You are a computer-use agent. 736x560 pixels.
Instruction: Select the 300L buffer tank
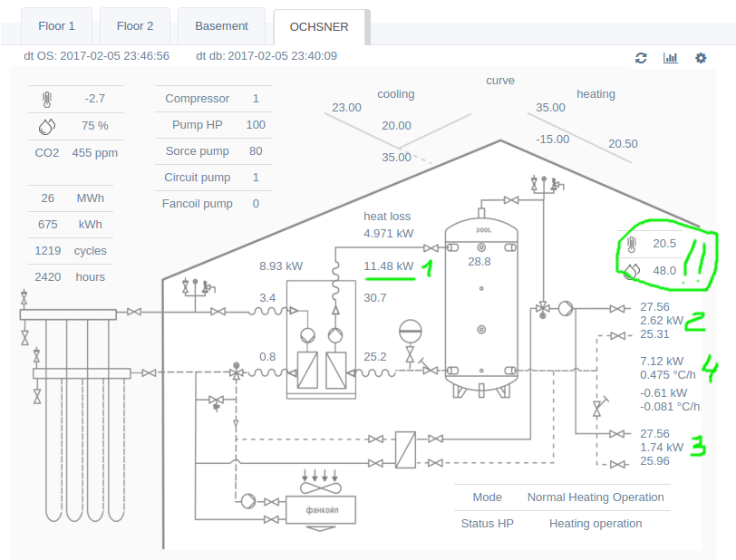481,305
